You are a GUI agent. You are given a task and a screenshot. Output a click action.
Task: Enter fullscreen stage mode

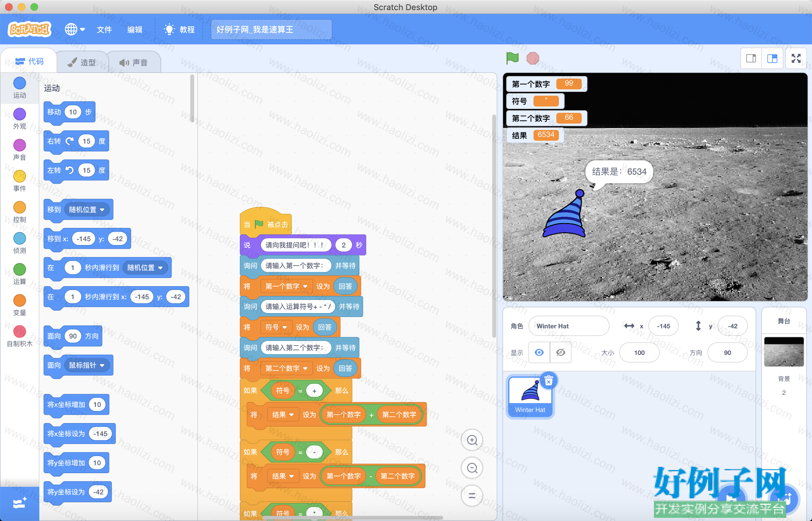(x=796, y=59)
